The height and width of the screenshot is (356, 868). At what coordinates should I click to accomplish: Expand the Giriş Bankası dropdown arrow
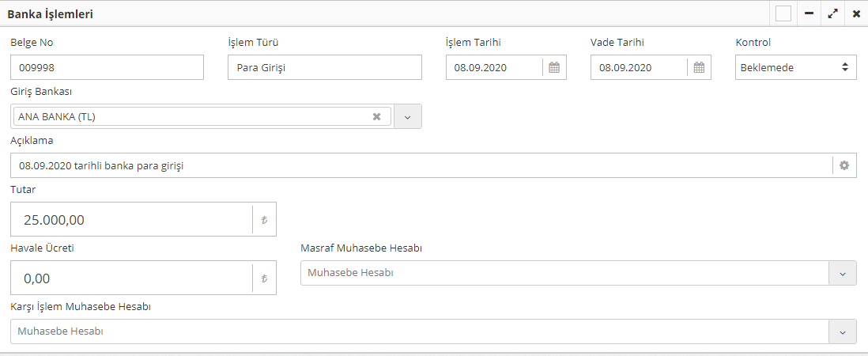(408, 116)
